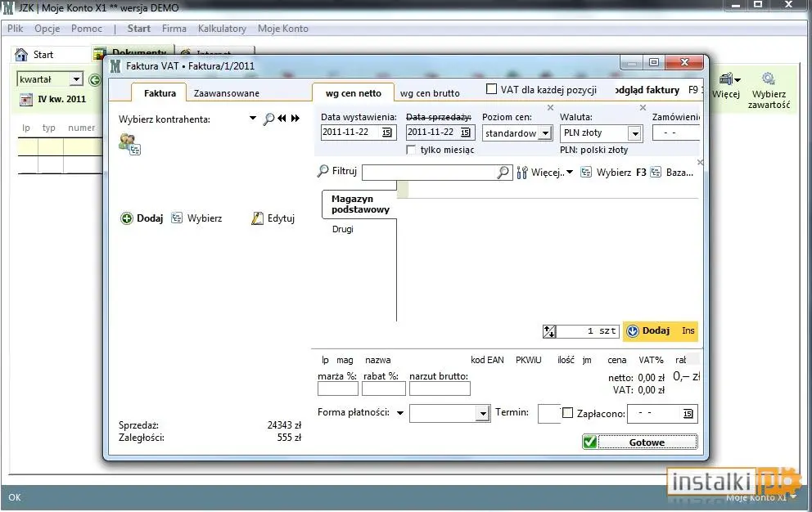Go to next contractor with forward arrows
This screenshot has height=512, width=812.
tap(295, 119)
